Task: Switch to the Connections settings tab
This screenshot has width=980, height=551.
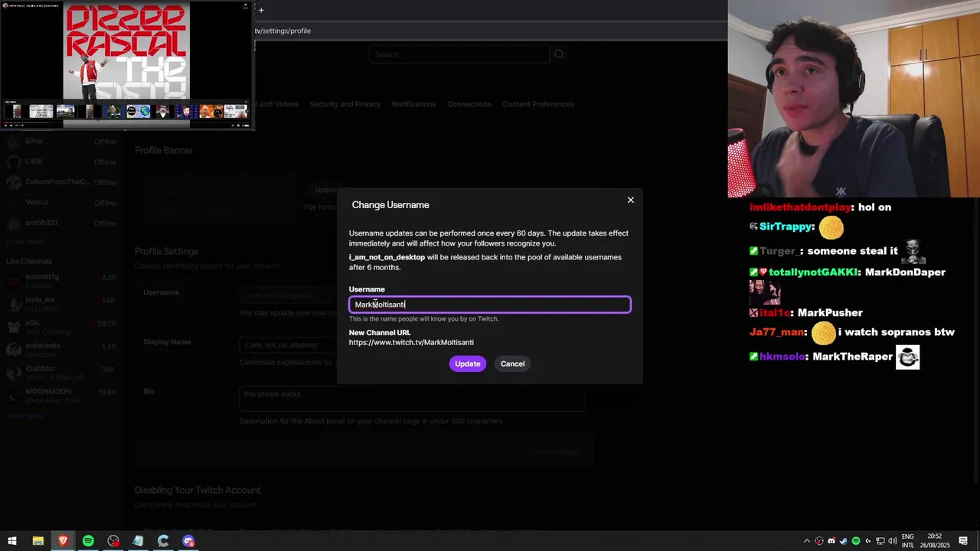Action: tap(469, 104)
